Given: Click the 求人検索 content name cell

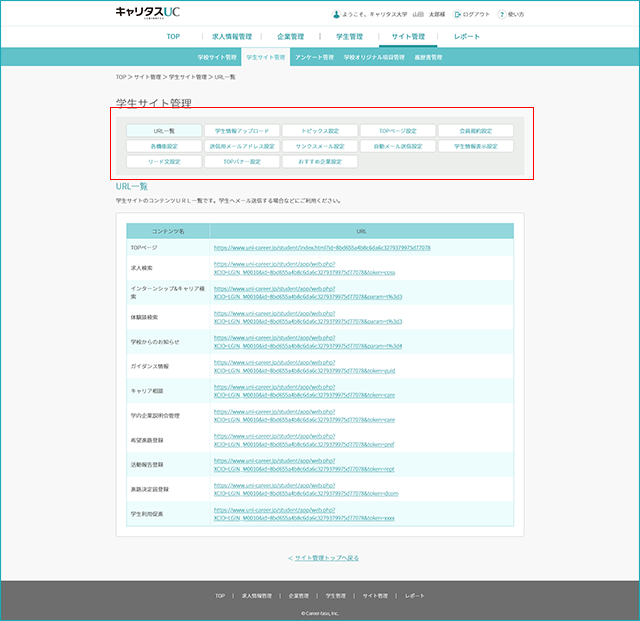Looking at the screenshot, I should tap(168, 268).
